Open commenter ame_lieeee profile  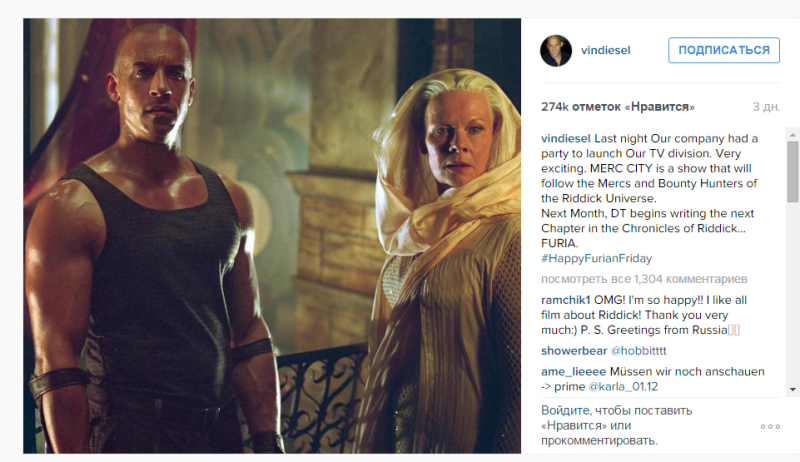pos(573,371)
